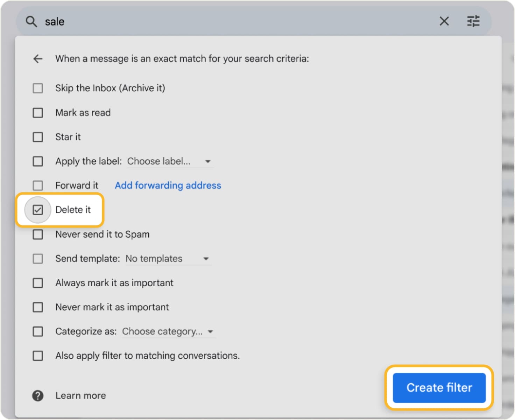
Task: Open the Choose category dropdown arrow
Action: point(210,331)
